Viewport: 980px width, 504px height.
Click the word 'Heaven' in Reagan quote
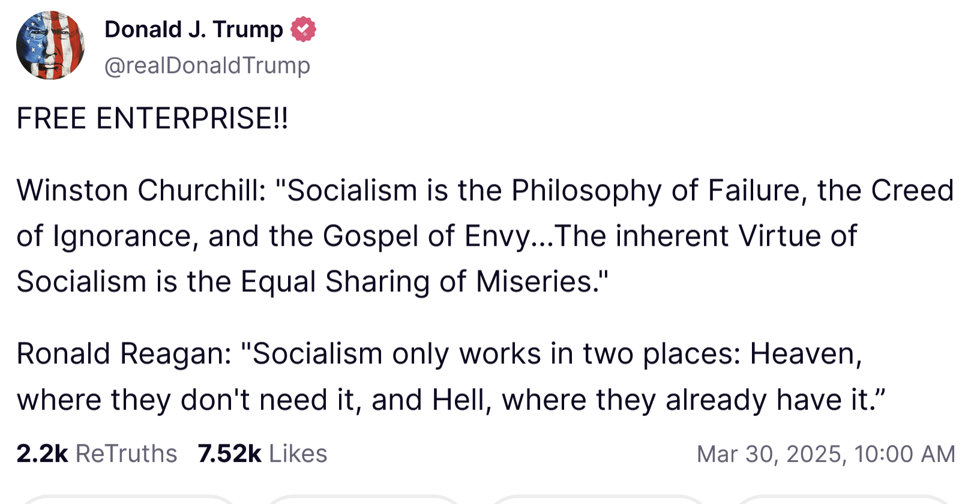point(804,353)
